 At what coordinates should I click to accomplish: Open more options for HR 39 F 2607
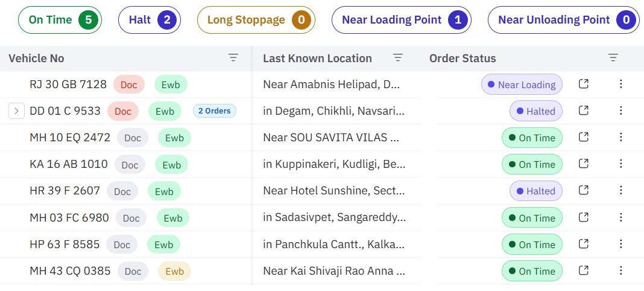pos(620,190)
